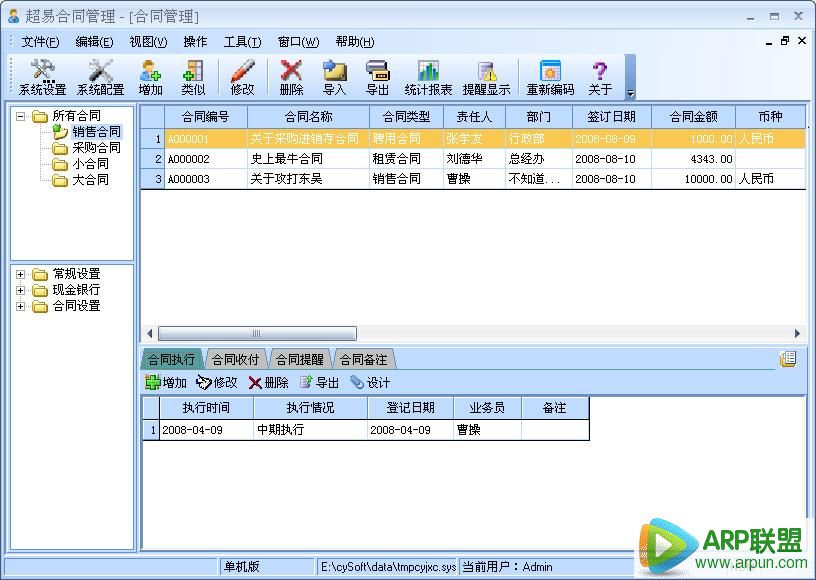Click 删除 in the bottom panel toolbar
The width and height of the screenshot is (816, 580).
[271, 382]
